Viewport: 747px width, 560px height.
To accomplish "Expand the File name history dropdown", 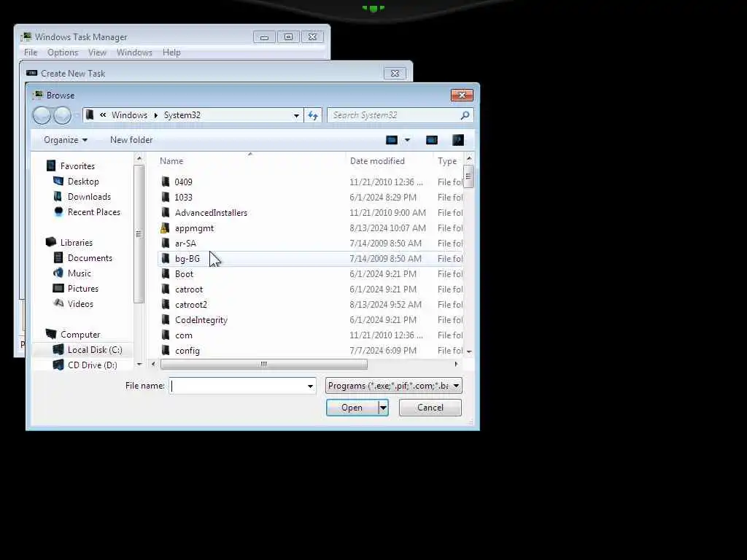I will click(x=310, y=386).
